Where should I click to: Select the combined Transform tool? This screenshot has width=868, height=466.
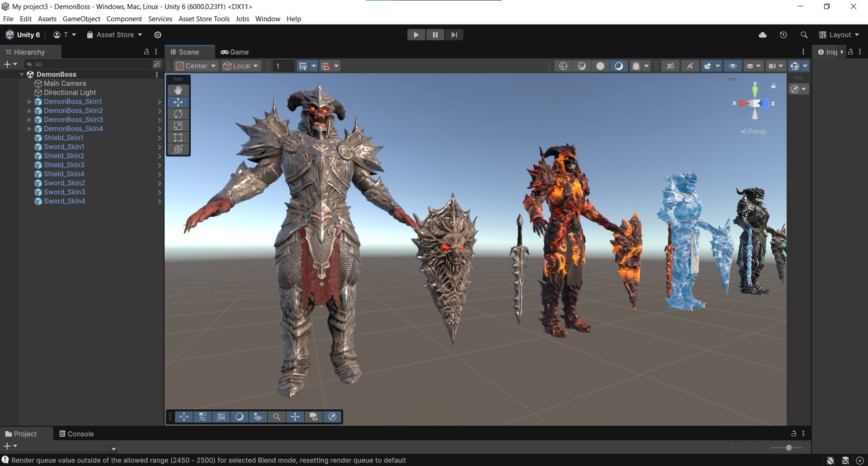(178, 149)
